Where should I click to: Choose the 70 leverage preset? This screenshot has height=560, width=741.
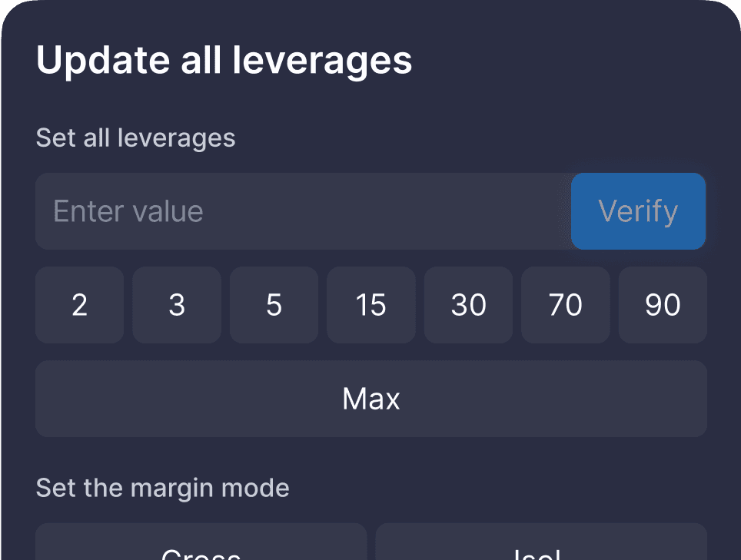[566, 305]
